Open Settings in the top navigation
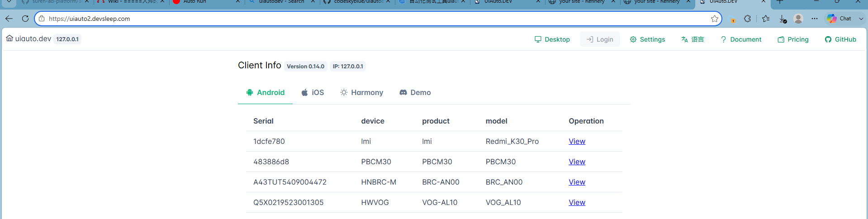This screenshot has height=219, width=868. [647, 39]
